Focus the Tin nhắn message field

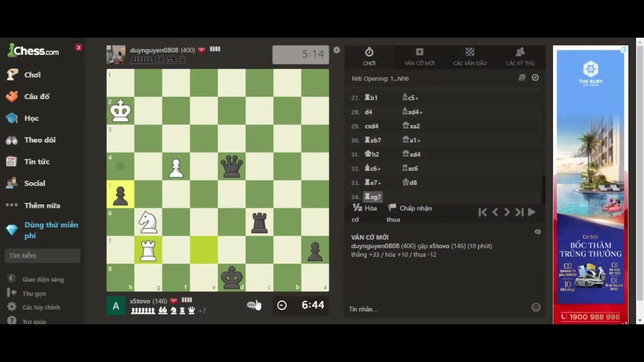[x=438, y=309]
